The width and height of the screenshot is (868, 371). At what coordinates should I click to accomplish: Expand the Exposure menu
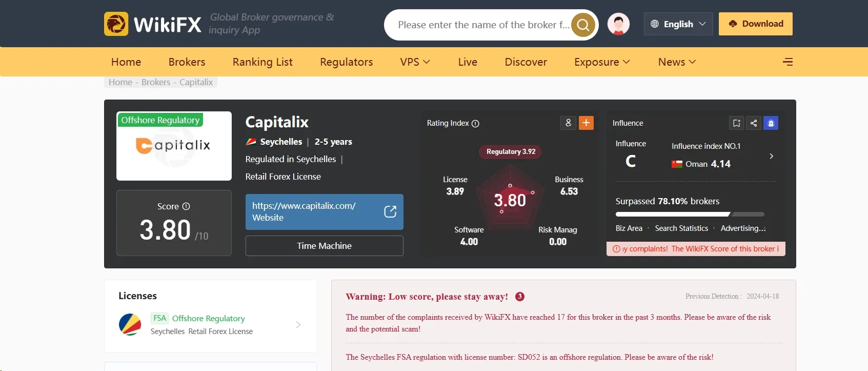[x=602, y=62]
